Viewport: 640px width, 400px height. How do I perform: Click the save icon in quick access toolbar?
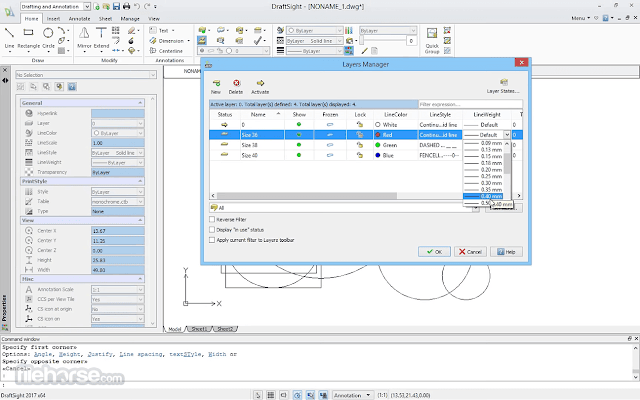pyautogui.click(x=116, y=7)
